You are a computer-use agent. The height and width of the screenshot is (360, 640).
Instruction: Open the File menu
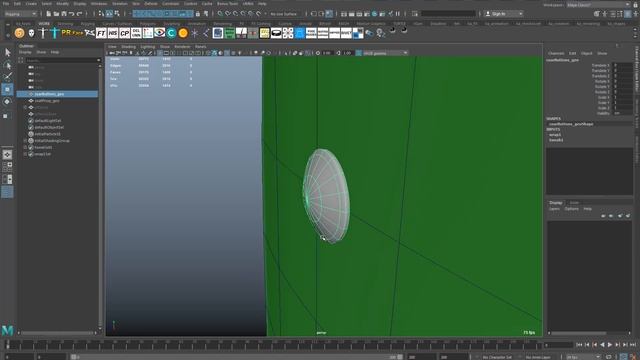(6, 3)
